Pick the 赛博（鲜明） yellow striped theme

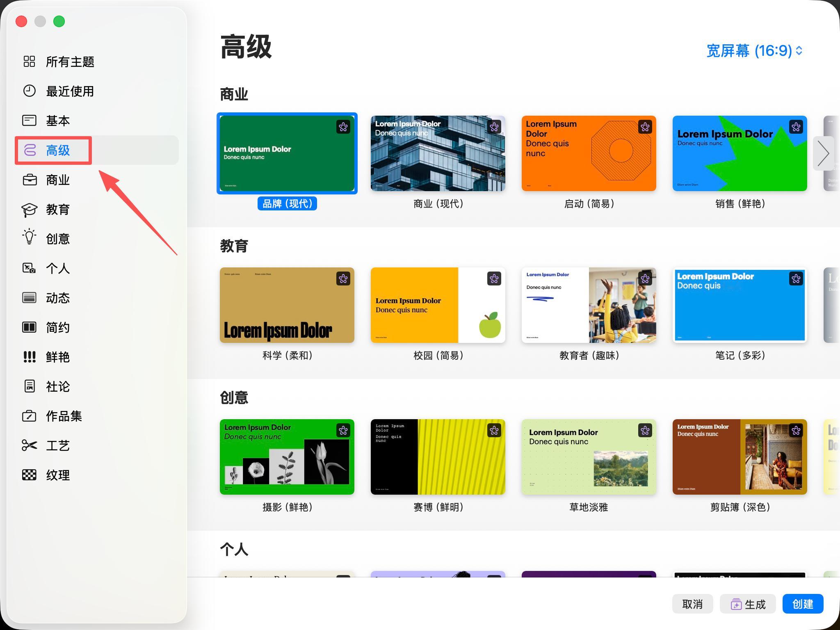(x=438, y=457)
